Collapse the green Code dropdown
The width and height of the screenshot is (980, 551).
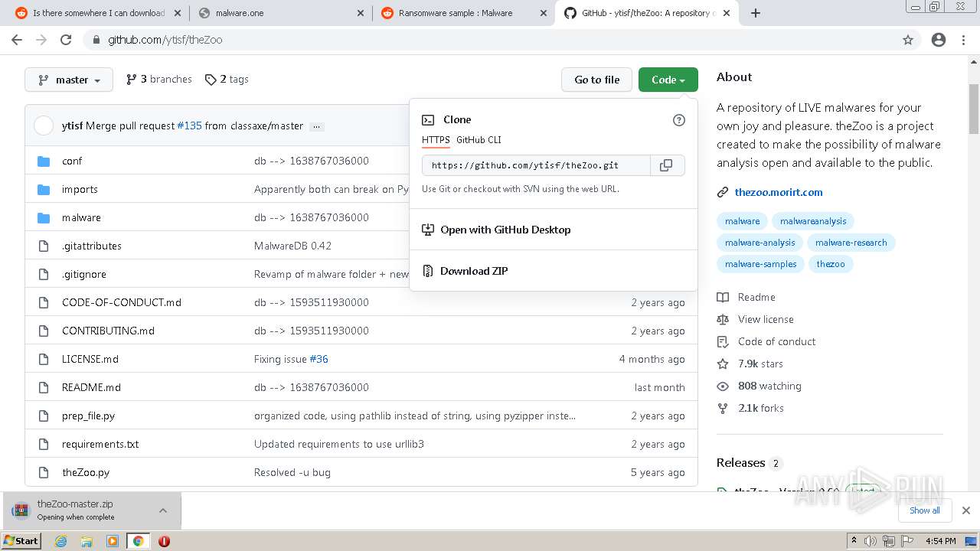pyautogui.click(x=668, y=80)
